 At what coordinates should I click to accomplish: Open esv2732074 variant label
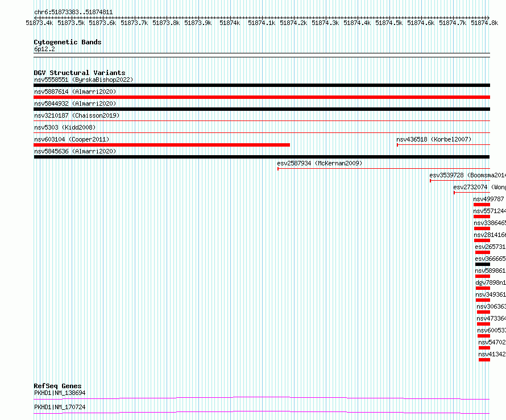pyautogui.click(x=479, y=187)
